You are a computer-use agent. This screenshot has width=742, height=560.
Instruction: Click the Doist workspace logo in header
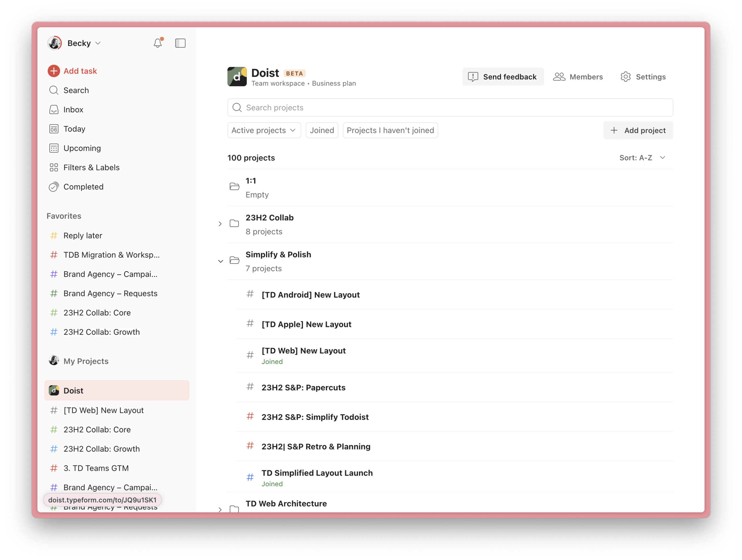click(237, 76)
